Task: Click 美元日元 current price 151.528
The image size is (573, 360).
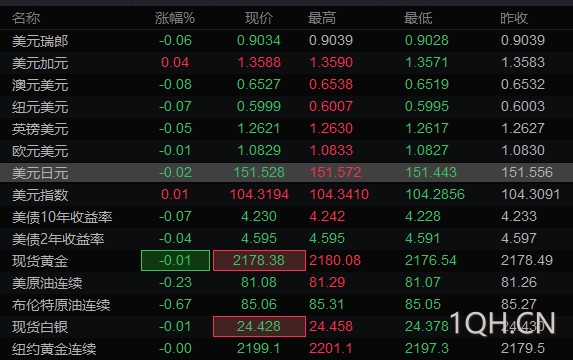Action: pyautogui.click(x=259, y=172)
